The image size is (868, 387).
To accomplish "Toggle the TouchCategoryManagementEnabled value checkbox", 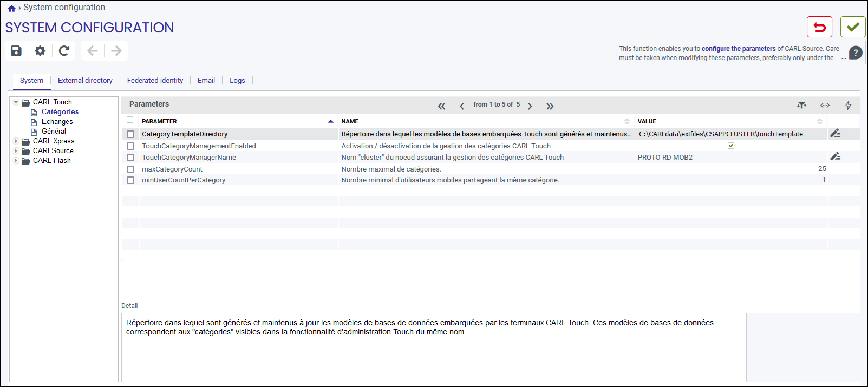I will 731,146.
